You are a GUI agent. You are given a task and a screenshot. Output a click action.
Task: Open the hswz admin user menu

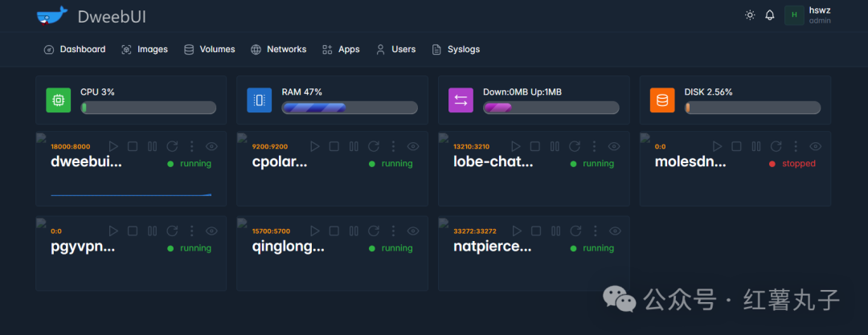808,15
